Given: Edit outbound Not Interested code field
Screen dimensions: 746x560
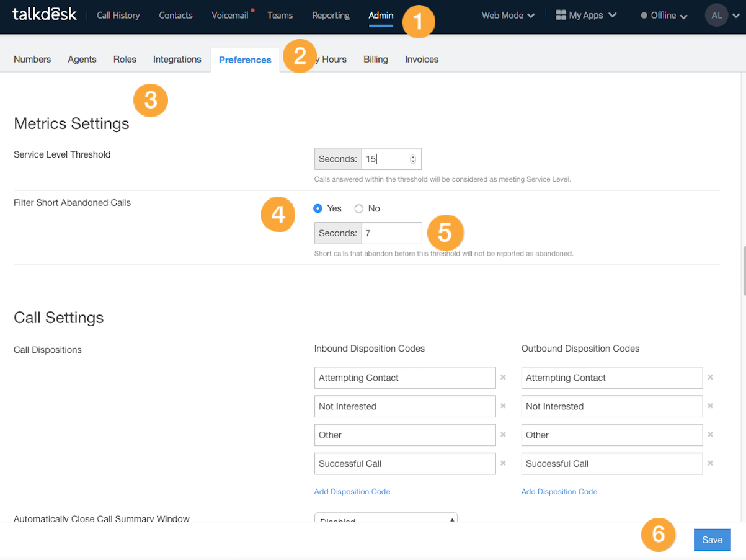Looking at the screenshot, I should click(x=612, y=406).
